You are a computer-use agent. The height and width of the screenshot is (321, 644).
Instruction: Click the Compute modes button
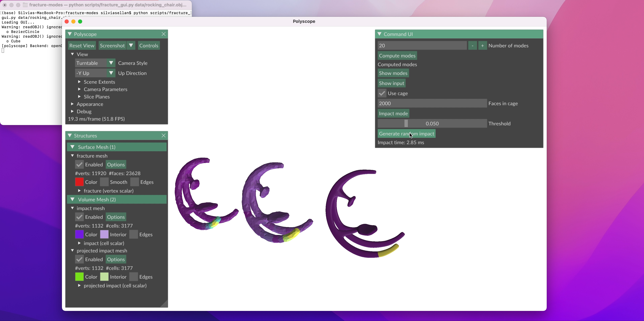coord(397,56)
